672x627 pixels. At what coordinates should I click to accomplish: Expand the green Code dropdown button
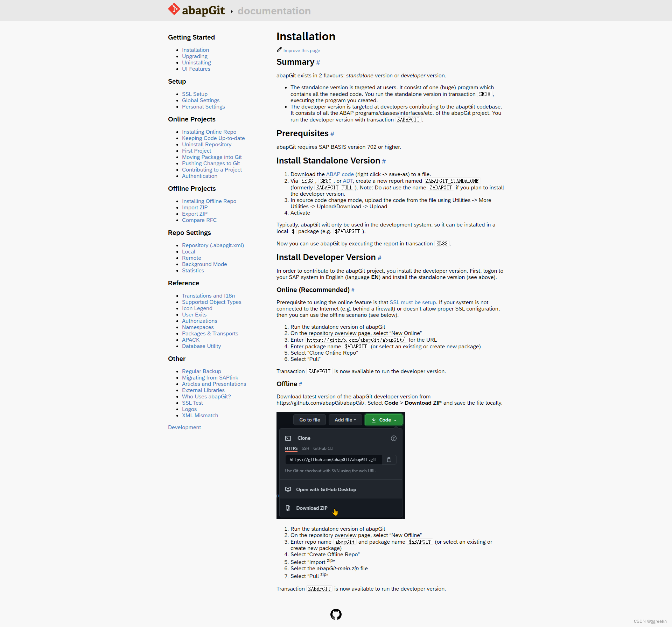tap(384, 420)
